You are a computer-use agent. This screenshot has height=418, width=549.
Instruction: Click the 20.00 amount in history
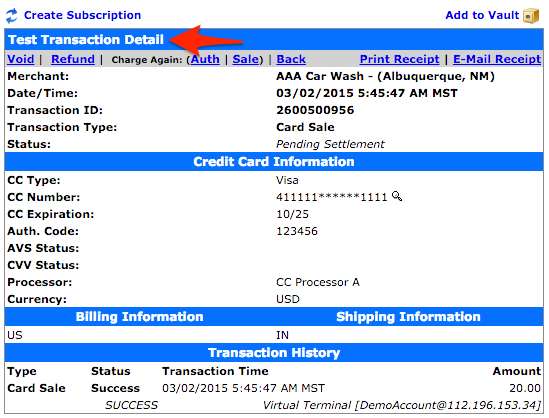coord(525,388)
